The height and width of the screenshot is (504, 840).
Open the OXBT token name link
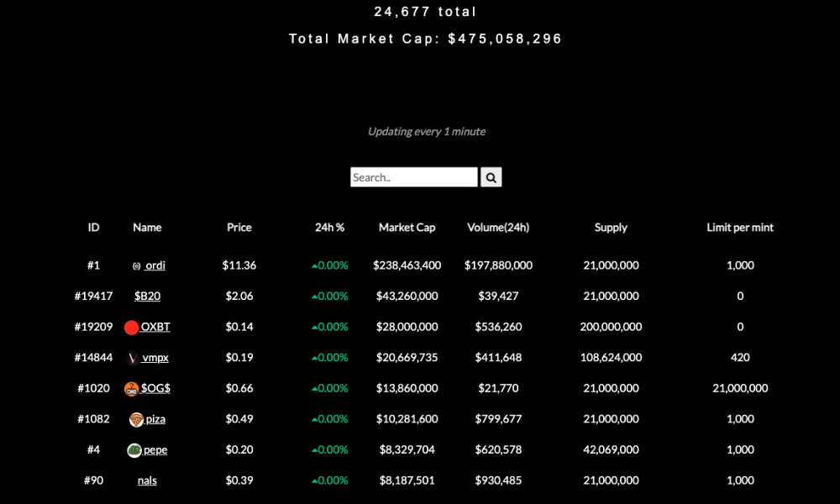[x=155, y=327]
